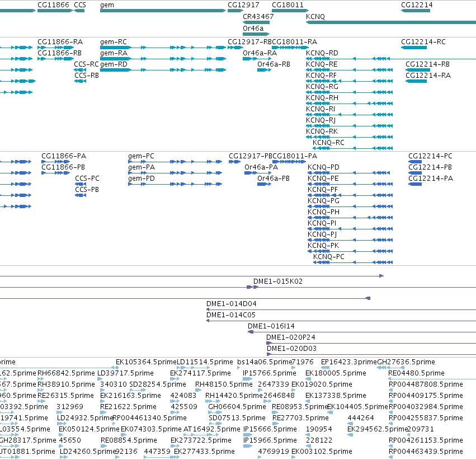The image size is (476, 460).
Task: Click the "CG11866" gene label in top track
Action: pyautogui.click(x=53, y=5)
